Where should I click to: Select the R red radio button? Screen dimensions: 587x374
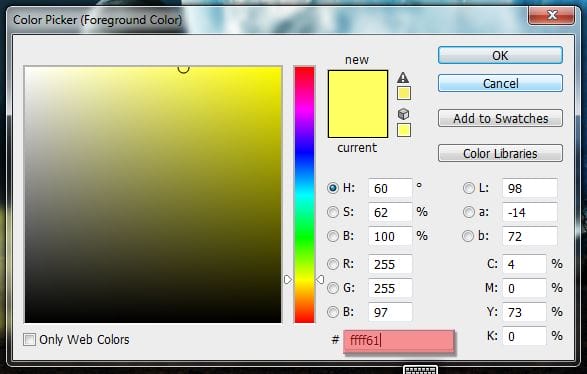tap(333, 264)
